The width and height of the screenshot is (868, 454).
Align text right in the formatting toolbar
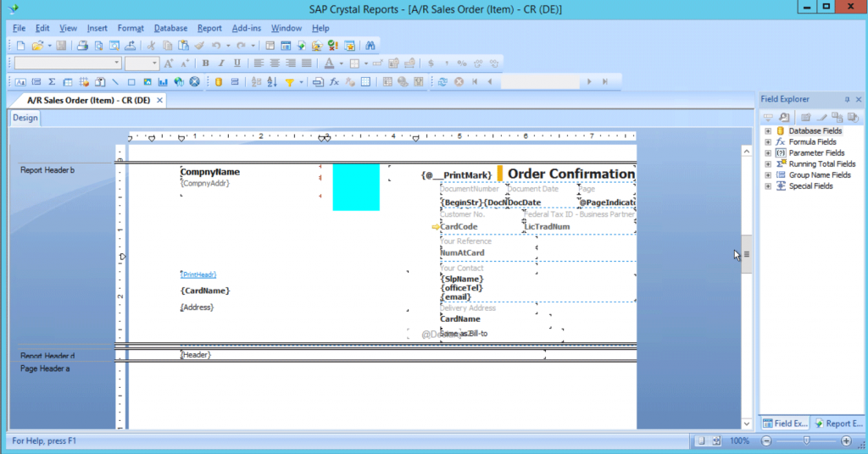(291, 64)
